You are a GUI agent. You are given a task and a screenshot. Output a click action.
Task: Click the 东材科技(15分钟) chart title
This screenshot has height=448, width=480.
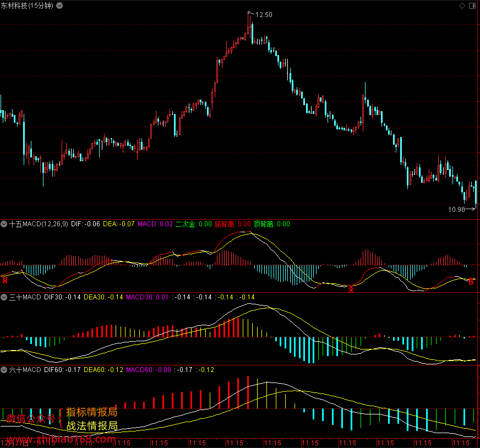tap(27, 6)
